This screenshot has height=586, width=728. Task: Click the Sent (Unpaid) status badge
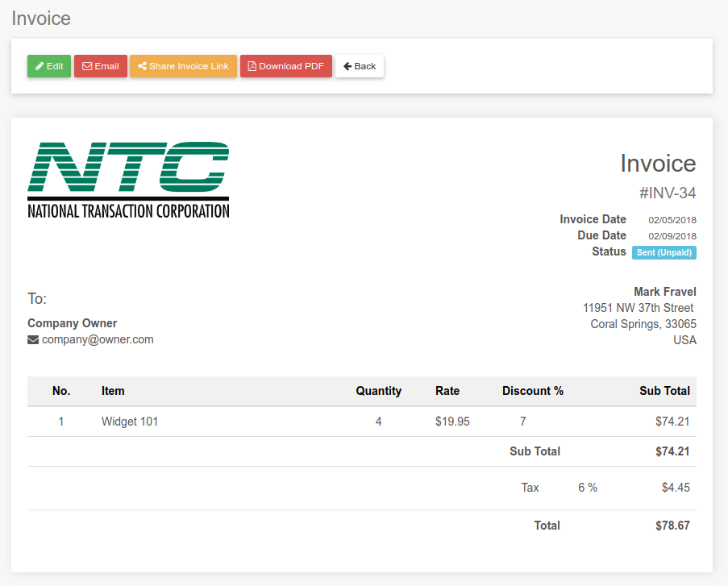(x=664, y=252)
